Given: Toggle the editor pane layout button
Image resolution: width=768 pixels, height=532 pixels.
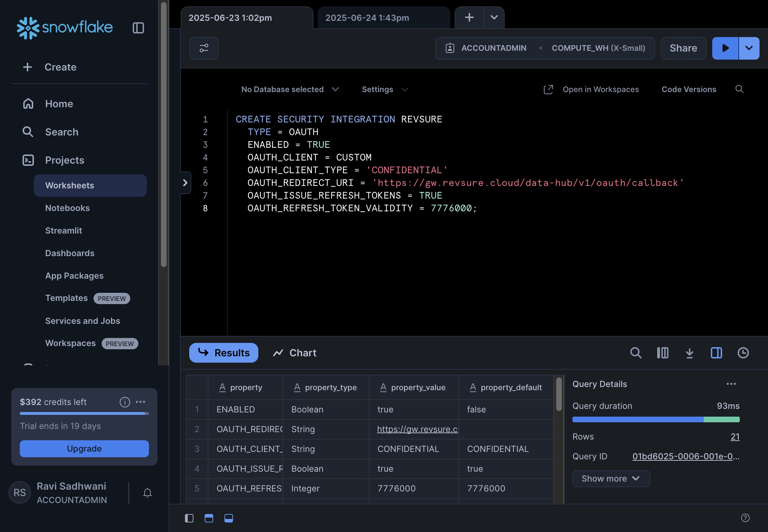Looking at the screenshot, I should 209,518.
